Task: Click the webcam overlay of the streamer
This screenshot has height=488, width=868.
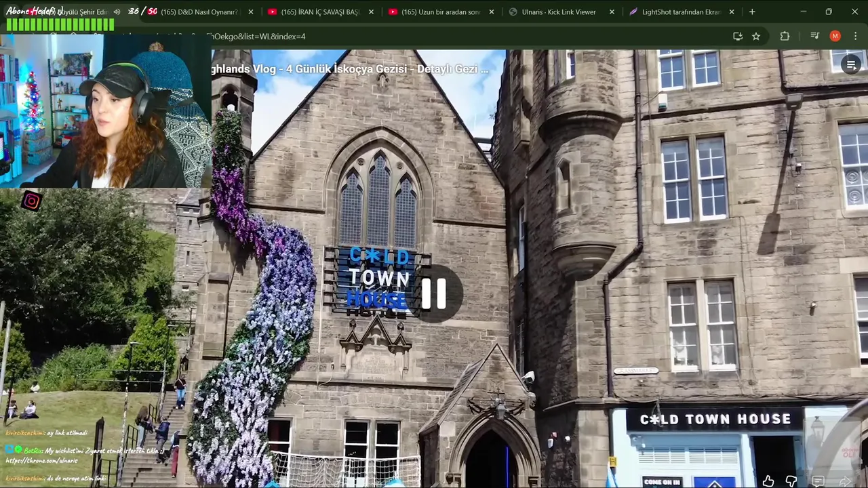Action: (106, 110)
